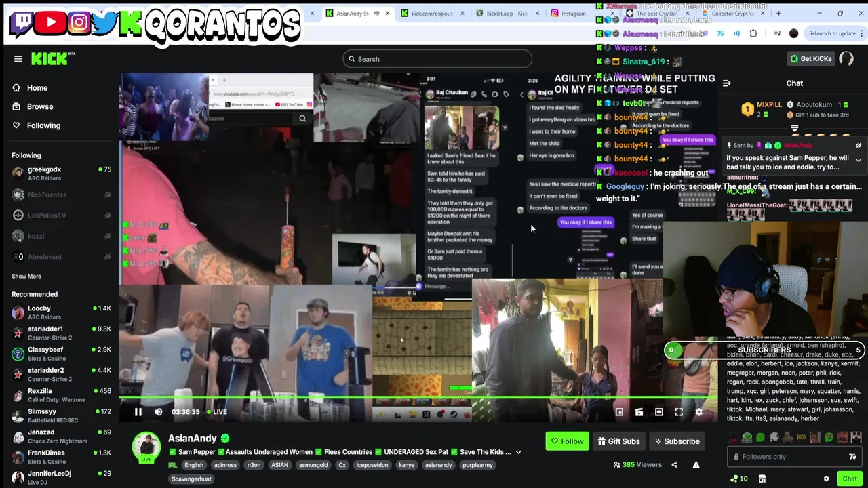Open recommended channel FrankDimes
This screenshot has height=488, width=868.
click(61, 457)
